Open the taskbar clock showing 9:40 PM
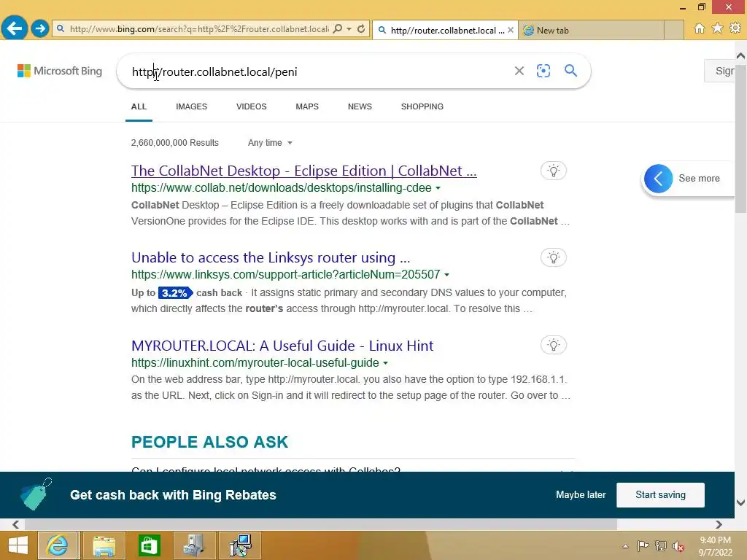This screenshot has height=560, width=747. click(715, 546)
